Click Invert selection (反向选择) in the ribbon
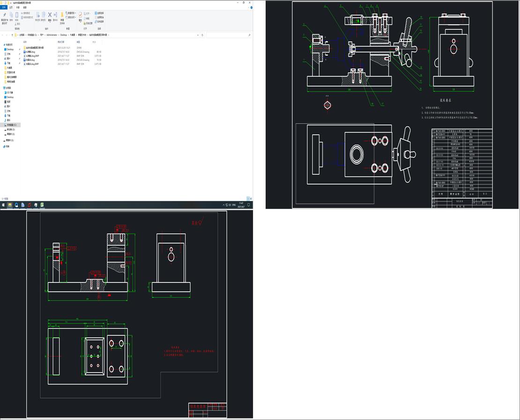This screenshot has width=520, height=420. pos(99,21)
